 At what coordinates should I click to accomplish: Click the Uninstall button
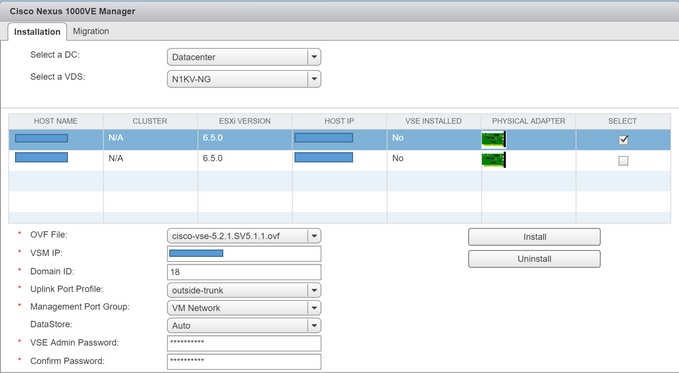tap(534, 259)
